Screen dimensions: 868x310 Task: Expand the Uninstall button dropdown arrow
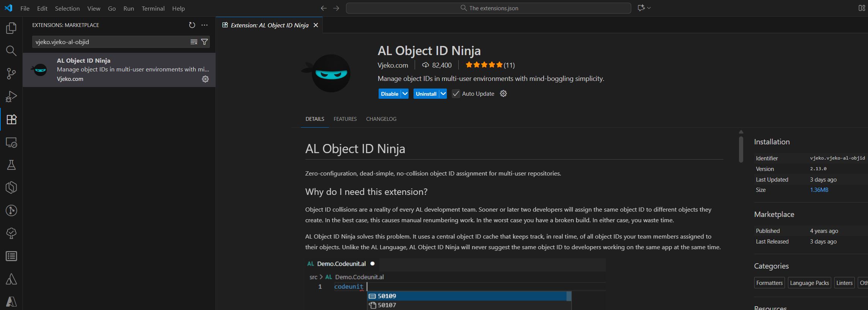pos(443,94)
